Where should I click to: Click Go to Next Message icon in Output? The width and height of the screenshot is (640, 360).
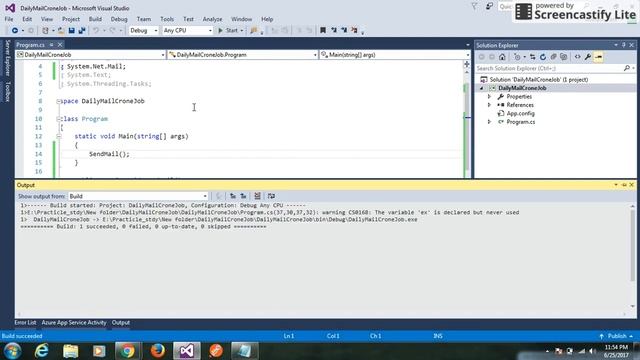point(243,196)
